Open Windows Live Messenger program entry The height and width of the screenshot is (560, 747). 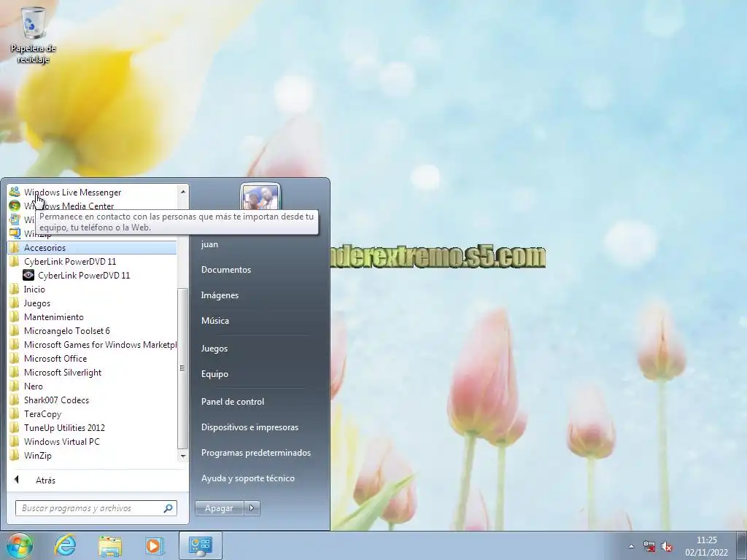(x=72, y=192)
